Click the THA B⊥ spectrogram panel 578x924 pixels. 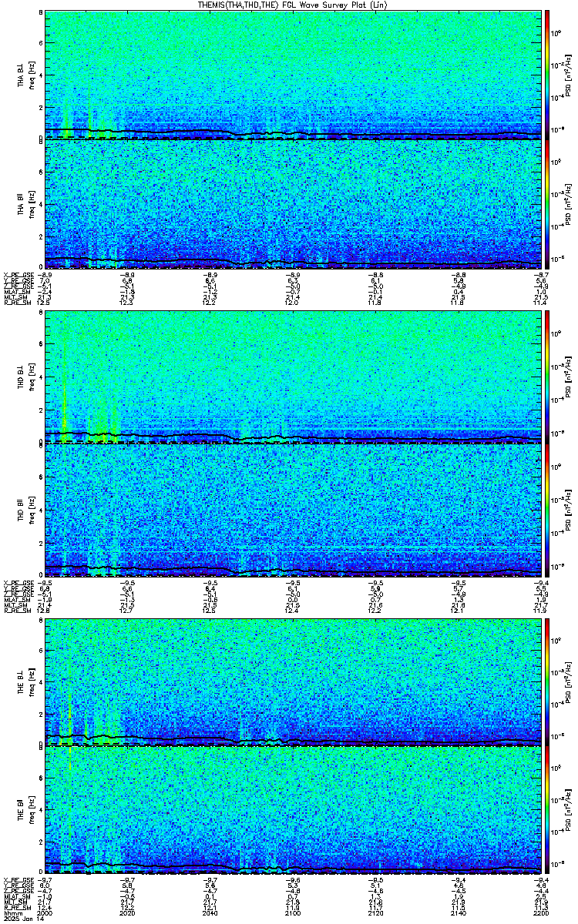pos(293,75)
